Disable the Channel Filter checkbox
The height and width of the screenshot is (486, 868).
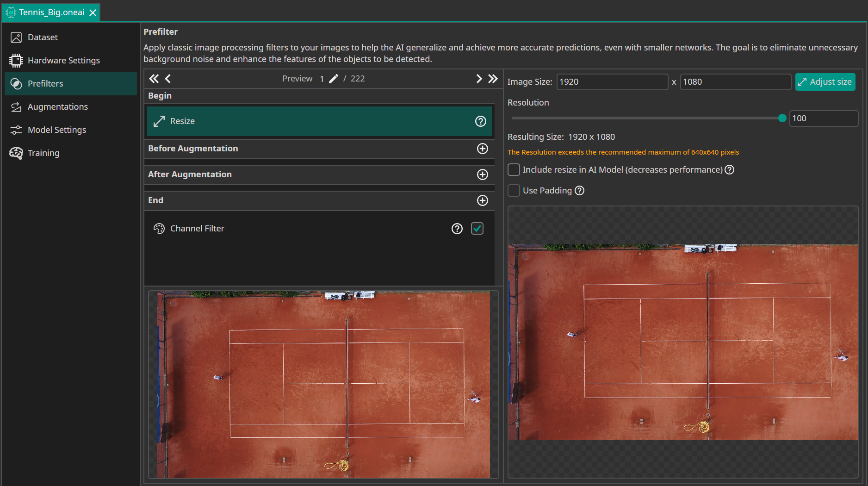pyautogui.click(x=477, y=229)
